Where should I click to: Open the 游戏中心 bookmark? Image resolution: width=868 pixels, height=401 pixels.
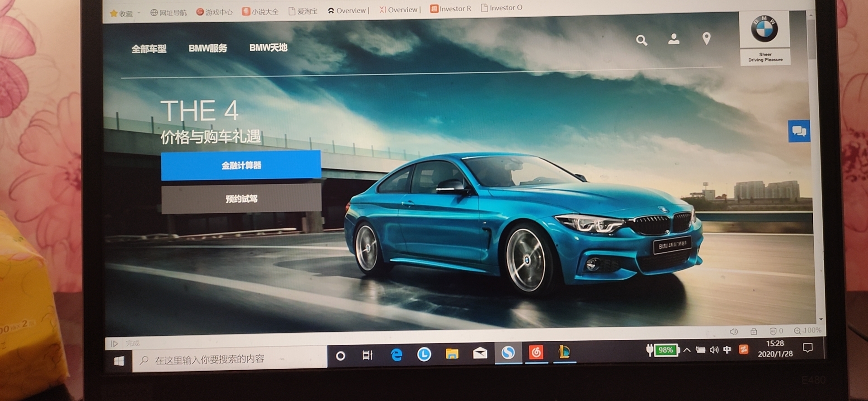pyautogui.click(x=214, y=12)
